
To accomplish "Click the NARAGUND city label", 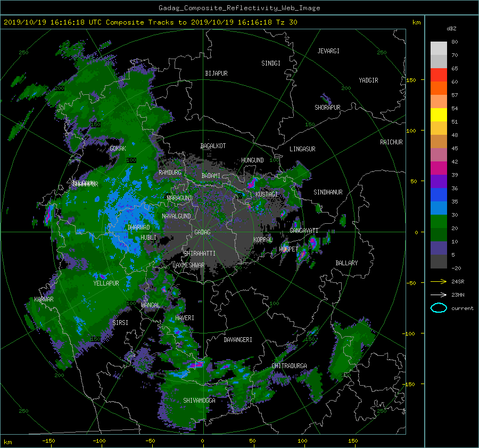I will [180, 198].
